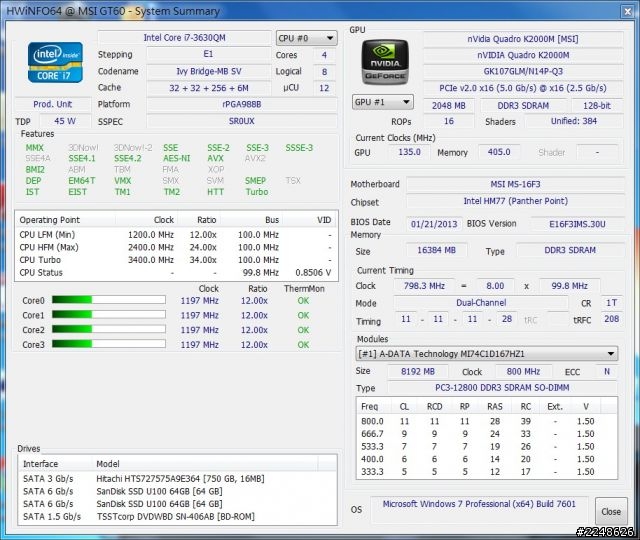This screenshot has height=540, width=640.
Task: Click the SR0UX SSPEC value
Action: pos(242,121)
